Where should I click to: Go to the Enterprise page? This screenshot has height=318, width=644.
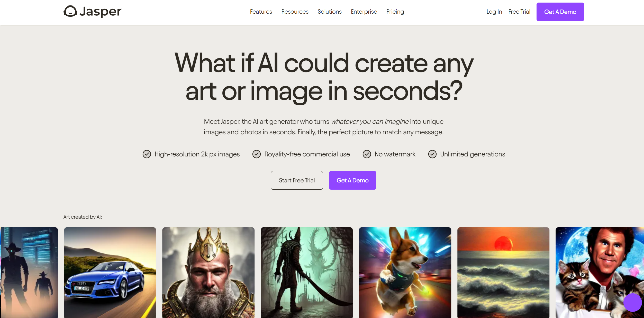364,12
